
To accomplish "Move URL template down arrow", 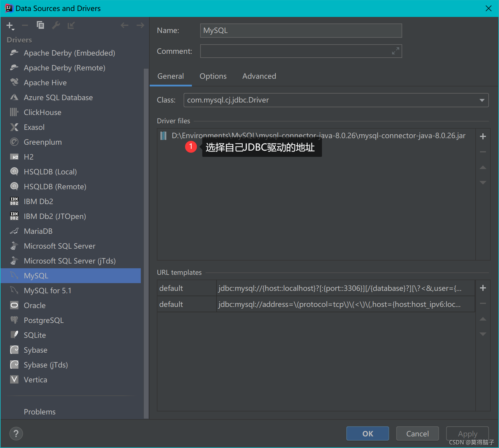I will point(483,334).
